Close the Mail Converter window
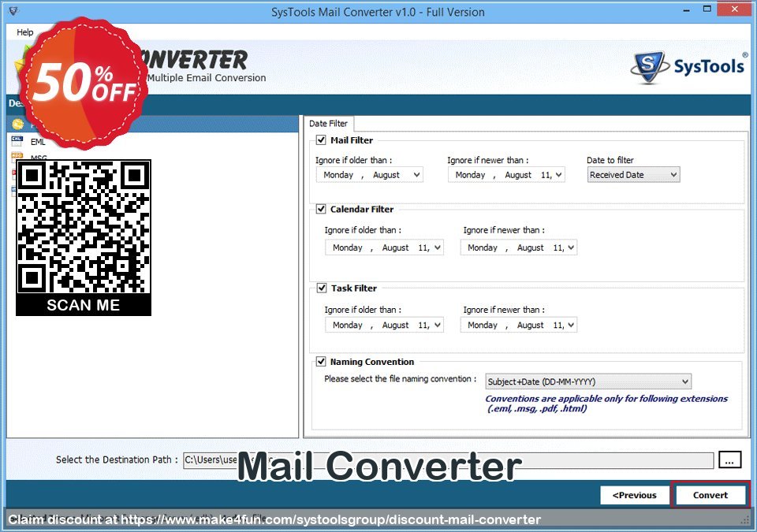This screenshot has width=757, height=532. 734,9
